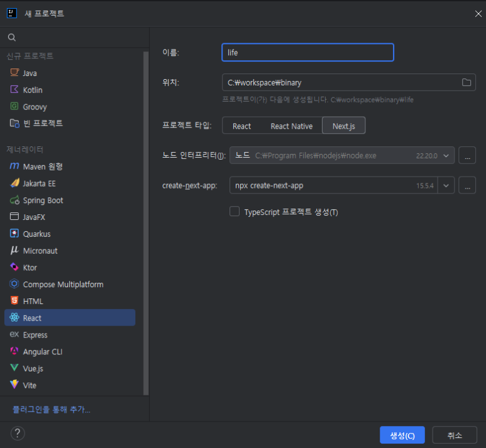Choose Java in the new project list
This screenshot has width=486, height=448.
[x=70, y=73]
